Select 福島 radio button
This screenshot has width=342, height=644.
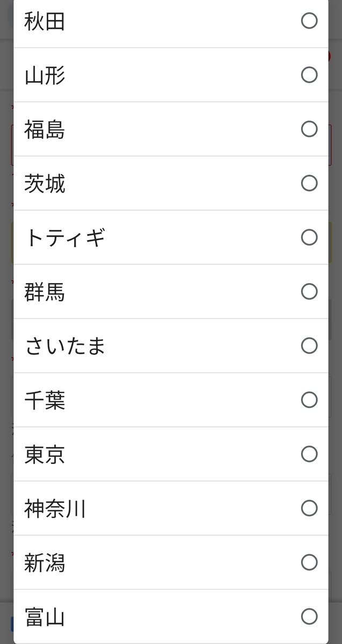pyautogui.click(x=309, y=129)
